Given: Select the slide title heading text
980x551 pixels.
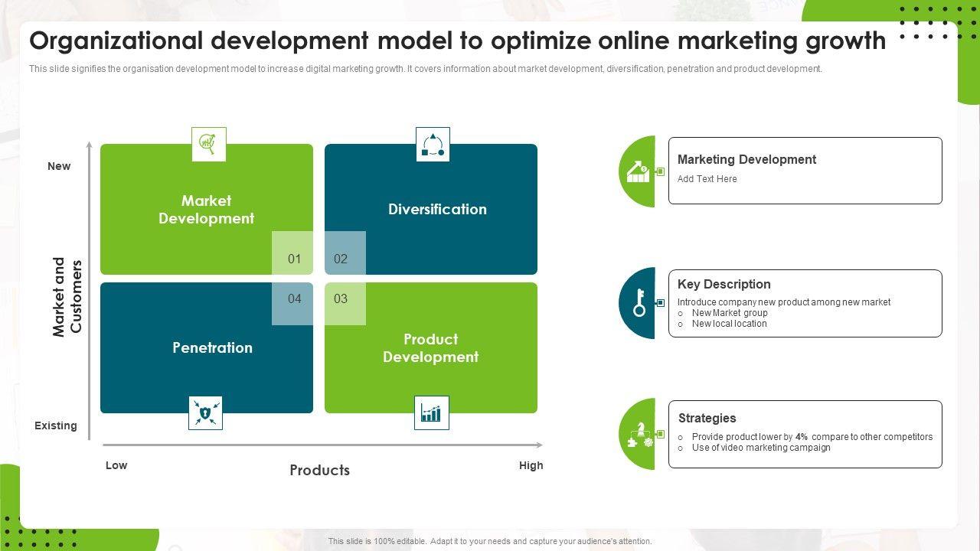Looking at the screenshot, I should (457, 41).
